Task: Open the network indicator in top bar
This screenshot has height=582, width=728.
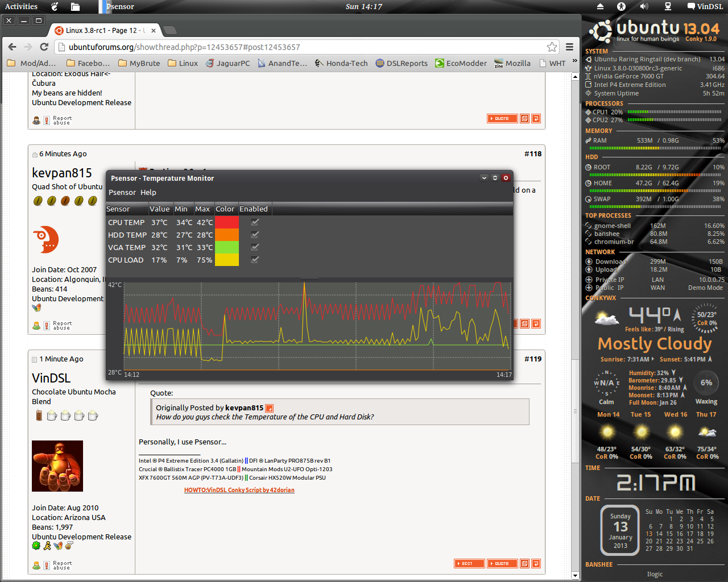Action: [668, 6]
